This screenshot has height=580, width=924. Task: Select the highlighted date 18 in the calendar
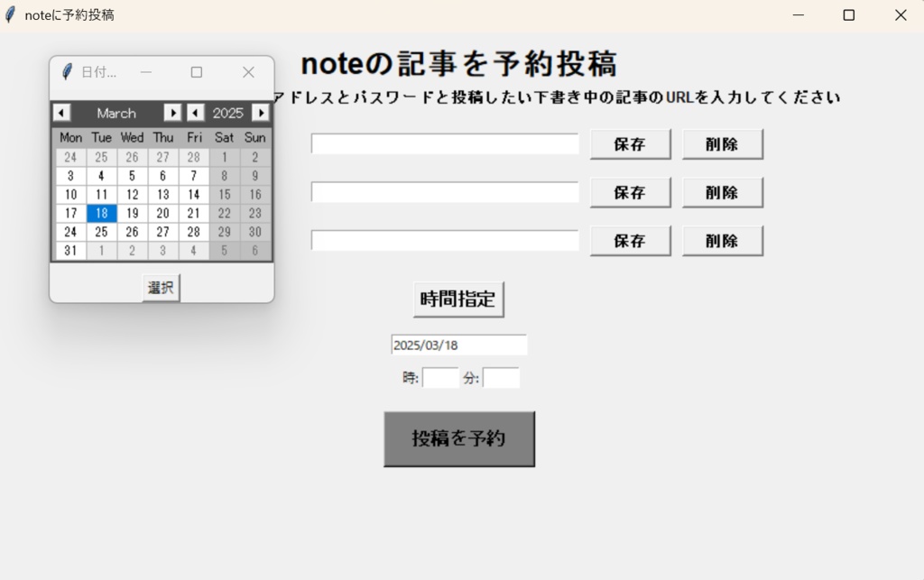click(101, 213)
